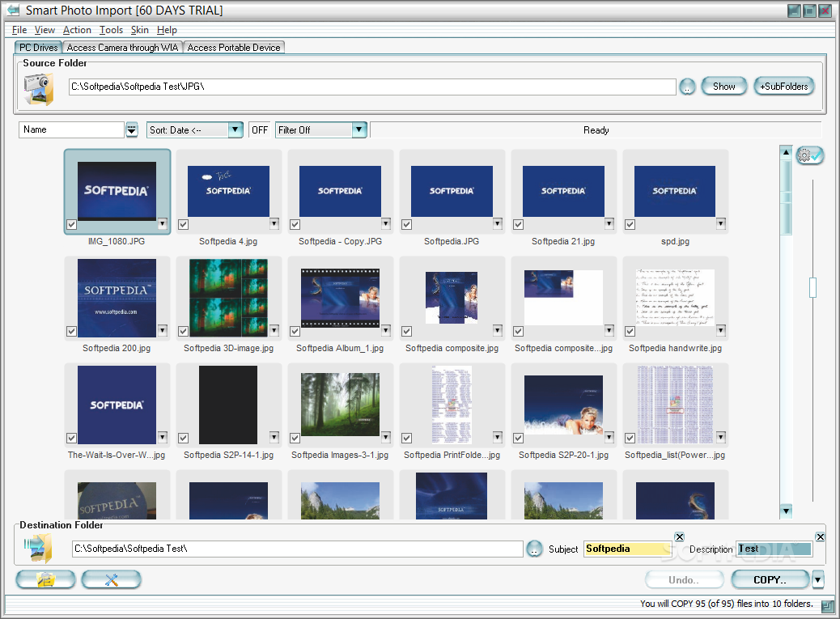
Task: Click the COPY.. button
Action: tap(770, 579)
